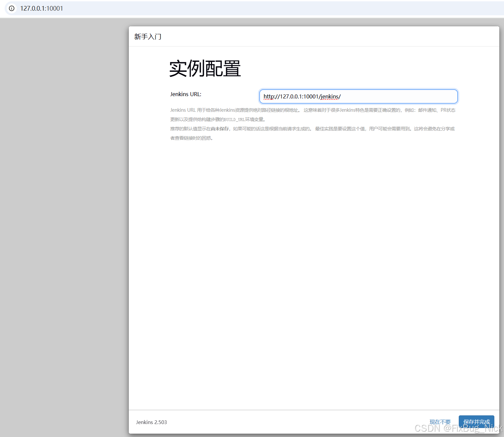
Task: Click the help text starting Jenkins URL 用于给各种
Action: point(313,115)
